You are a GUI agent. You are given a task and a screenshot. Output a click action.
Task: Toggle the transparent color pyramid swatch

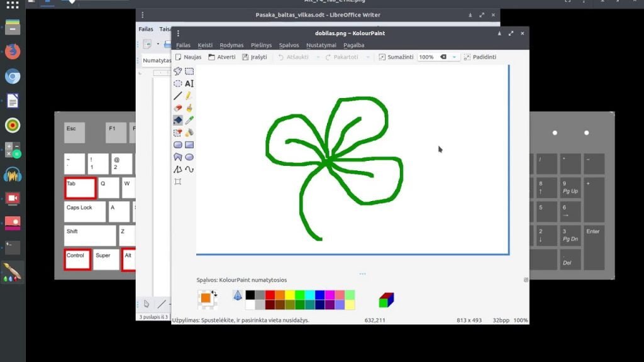(x=237, y=295)
